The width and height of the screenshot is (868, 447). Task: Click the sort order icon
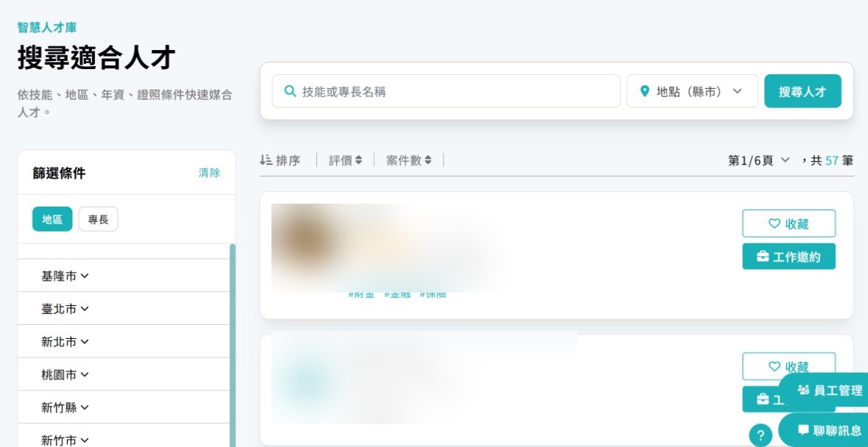[266, 160]
